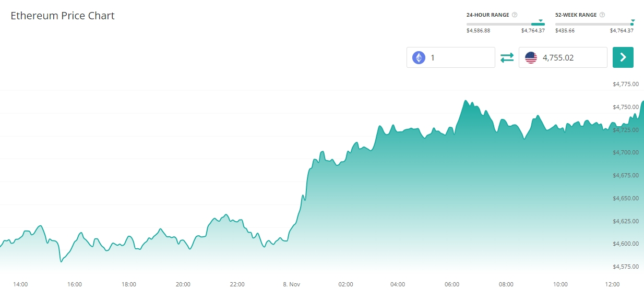The image size is (644, 290).
Task: Click the 52-week range help icon
Action: pos(602,15)
